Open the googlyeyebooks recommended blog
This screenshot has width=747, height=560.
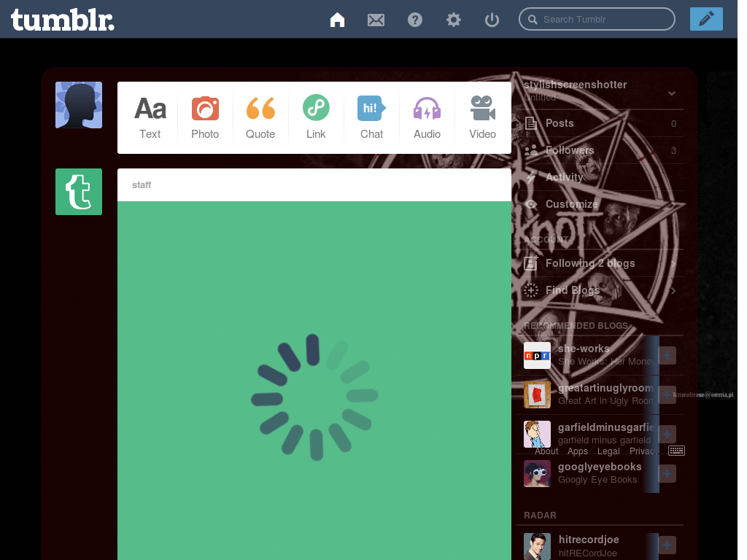tap(600, 467)
